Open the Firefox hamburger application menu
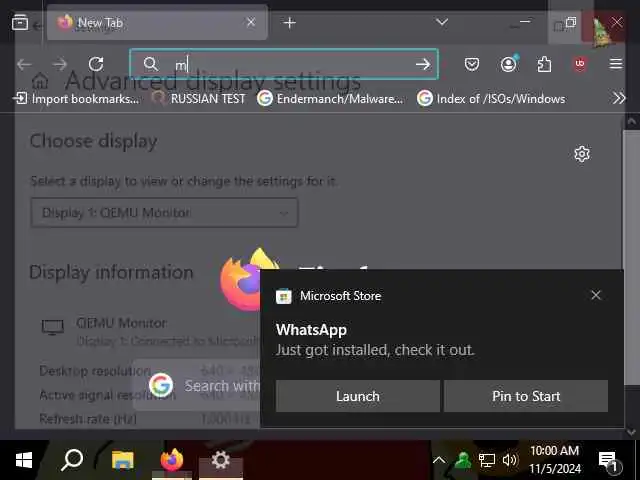 point(616,64)
